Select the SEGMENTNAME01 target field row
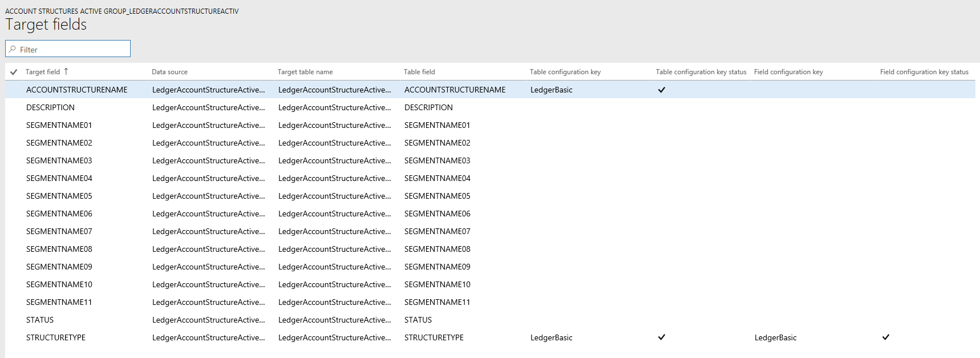Screen dimensions: 980x358 tap(59, 125)
